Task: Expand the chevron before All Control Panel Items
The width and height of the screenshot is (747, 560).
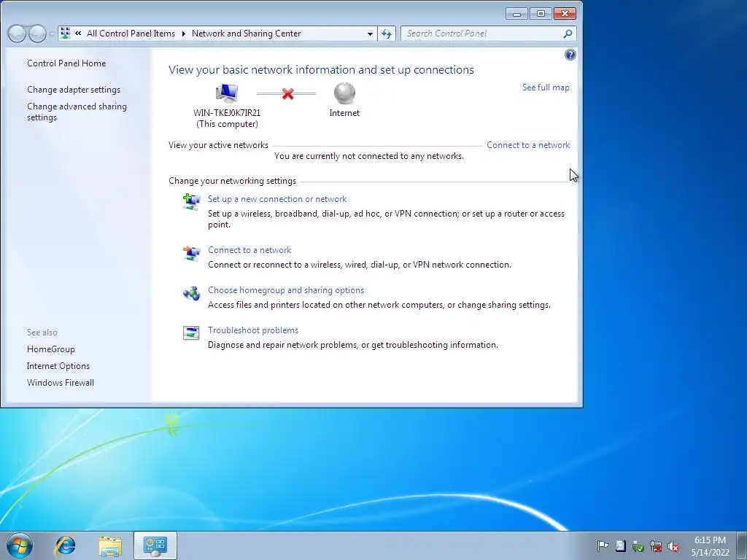Action: pos(78,34)
